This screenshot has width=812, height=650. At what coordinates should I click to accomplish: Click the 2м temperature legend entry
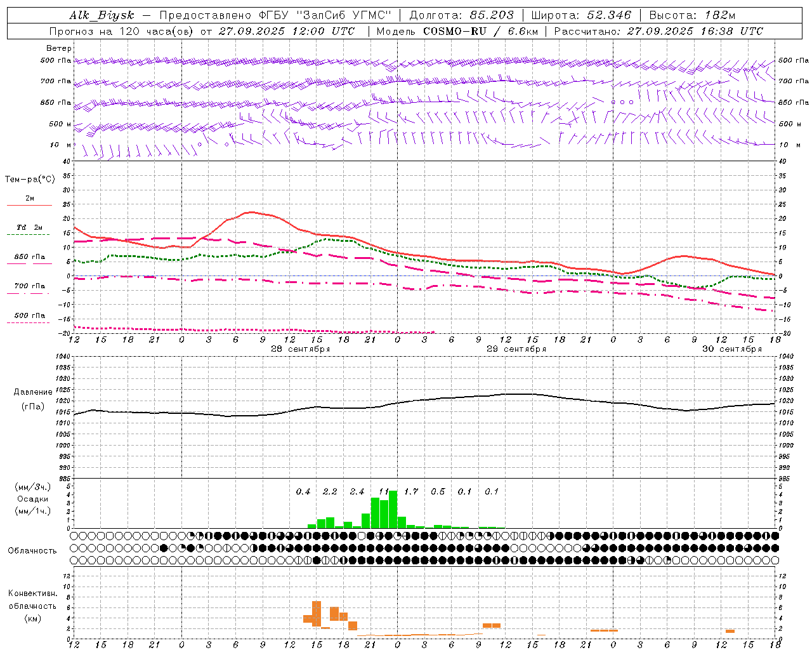coord(30,199)
